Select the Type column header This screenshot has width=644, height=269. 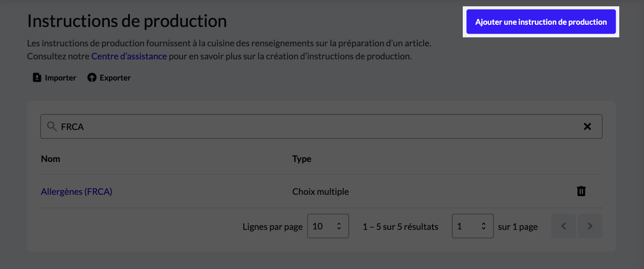[x=302, y=159]
